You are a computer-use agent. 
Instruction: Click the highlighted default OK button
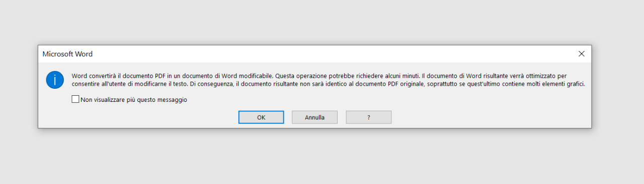261,117
